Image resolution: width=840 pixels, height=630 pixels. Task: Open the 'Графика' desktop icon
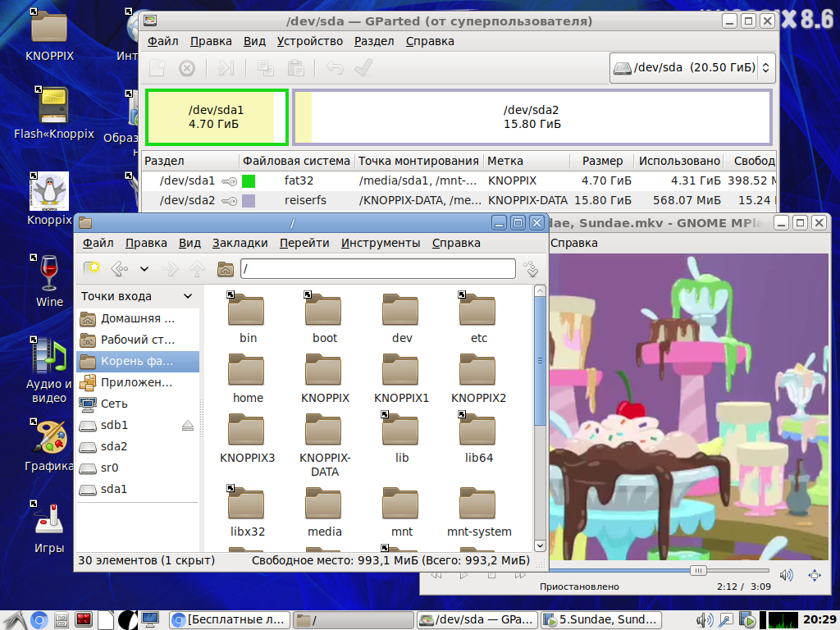(x=48, y=445)
